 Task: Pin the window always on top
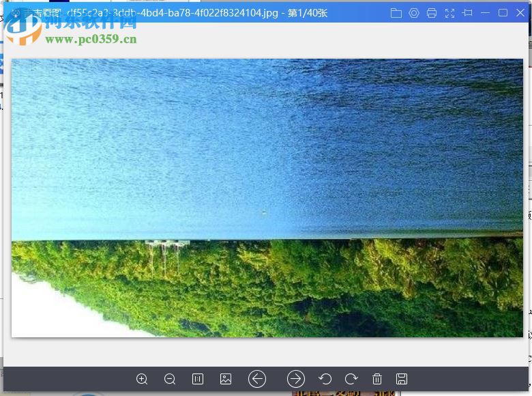[x=467, y=13]
